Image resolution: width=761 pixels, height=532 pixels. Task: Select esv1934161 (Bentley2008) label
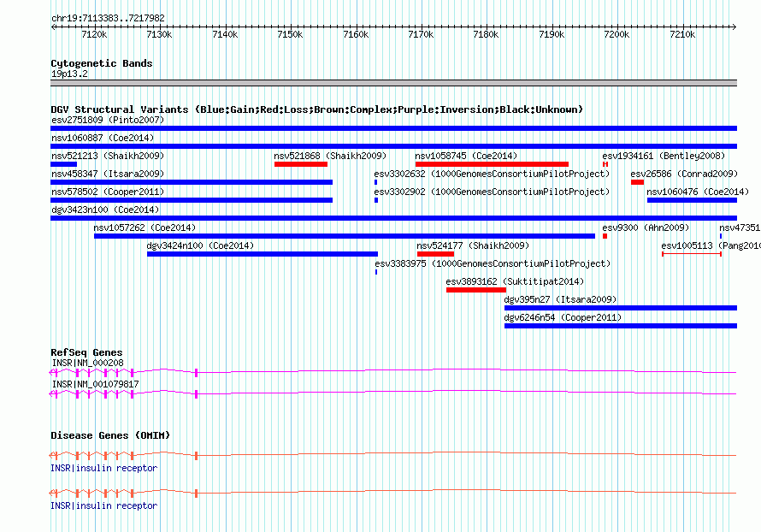pyautogui.click(x=664, y=156)
